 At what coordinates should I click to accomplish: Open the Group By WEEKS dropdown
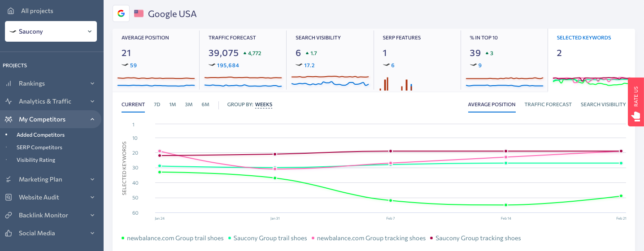point(264,104)
